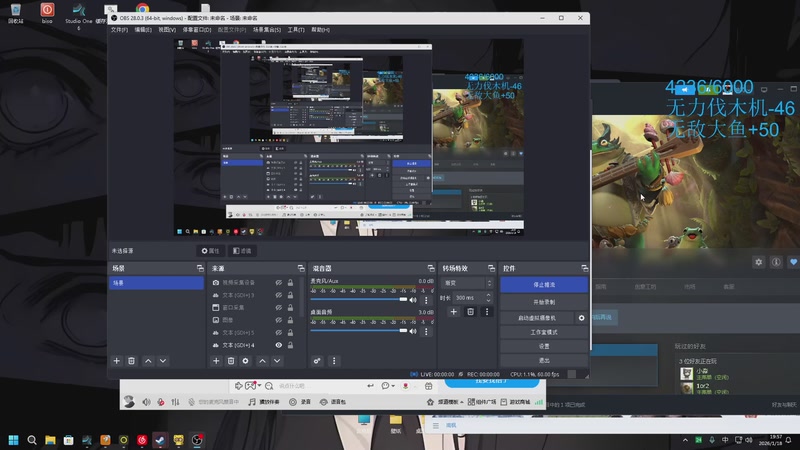Enable 工作室模式
800x450 pixels.
(544, 332)
